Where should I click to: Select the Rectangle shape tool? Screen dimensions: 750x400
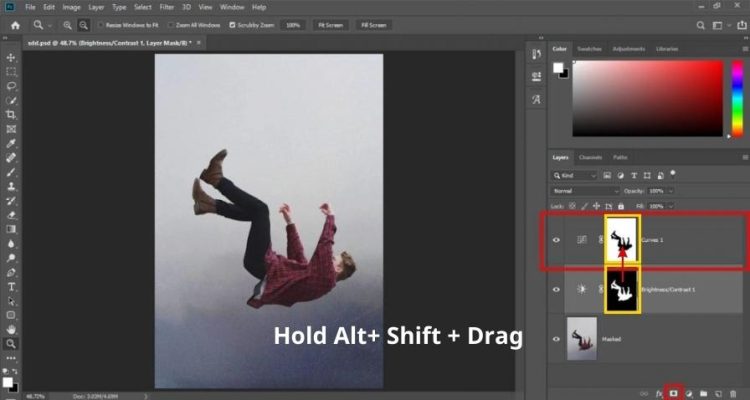tap(11, 315)
